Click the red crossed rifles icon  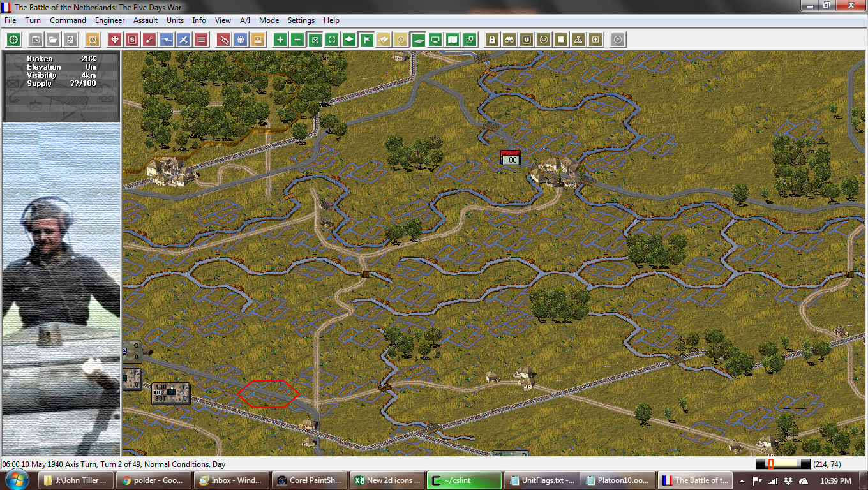223,40
